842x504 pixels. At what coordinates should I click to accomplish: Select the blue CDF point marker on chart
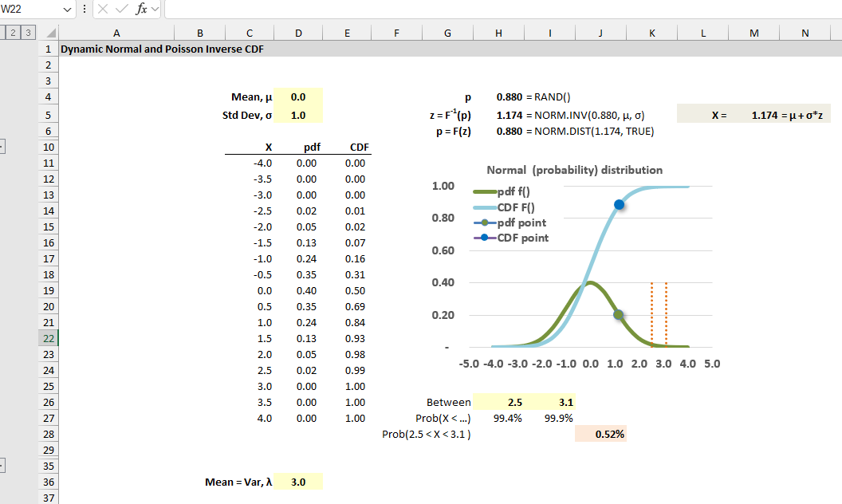pyautogui.click(x=620, y=205)
